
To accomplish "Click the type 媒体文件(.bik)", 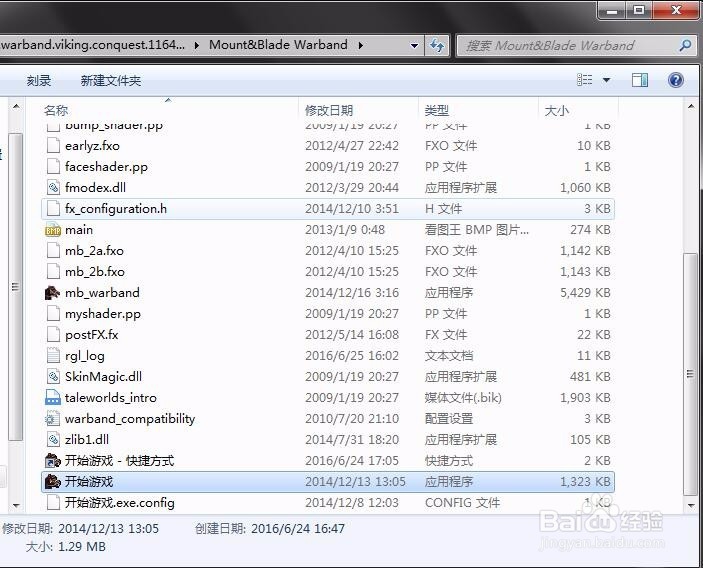I will point(463,398).
